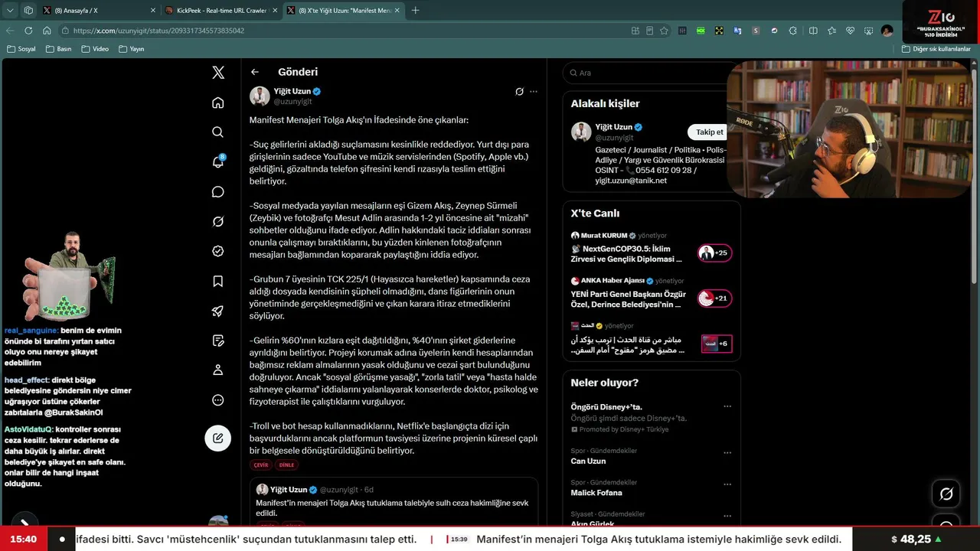The height and width of the screenshot is (551, 980).
Task: Click the Alakalı kişiler heading
Action: 605,103
